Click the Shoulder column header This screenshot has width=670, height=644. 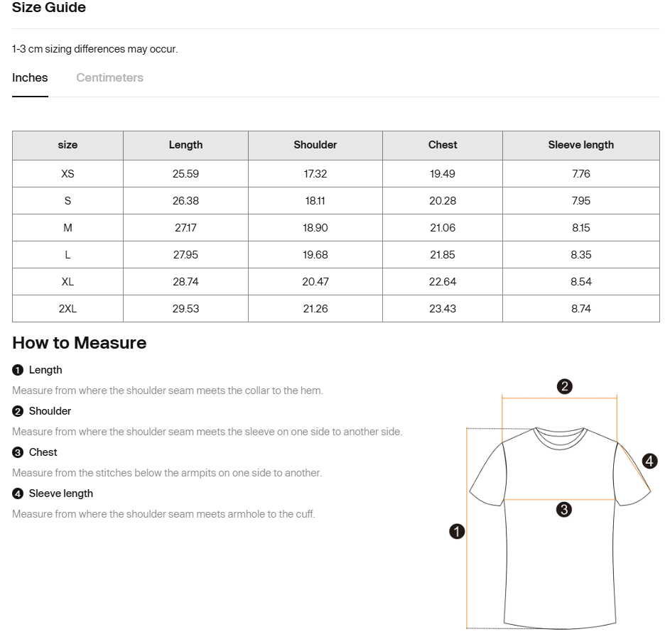[x=315, y=145]
